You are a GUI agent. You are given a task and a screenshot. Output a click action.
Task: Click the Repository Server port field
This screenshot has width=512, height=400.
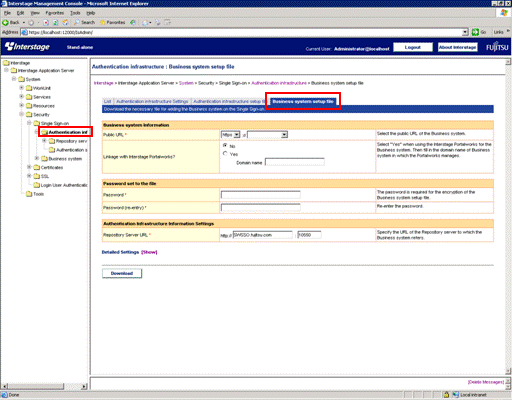[x=309, y=235]
